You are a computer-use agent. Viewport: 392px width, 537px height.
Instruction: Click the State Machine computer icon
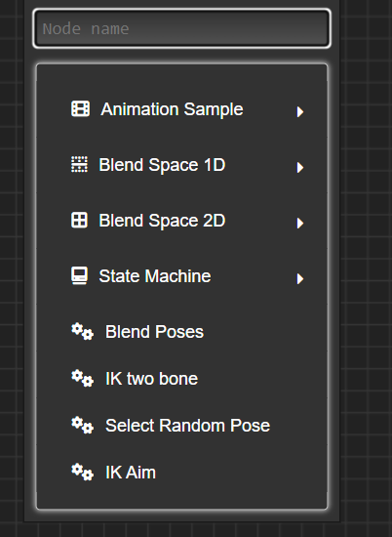pyautogui.click(x=79, y=275)
